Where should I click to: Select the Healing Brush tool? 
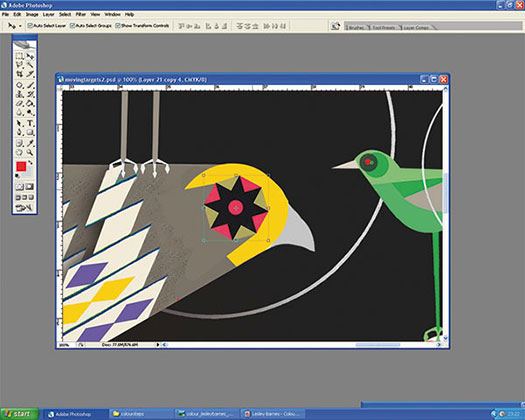tap(20, 85)
